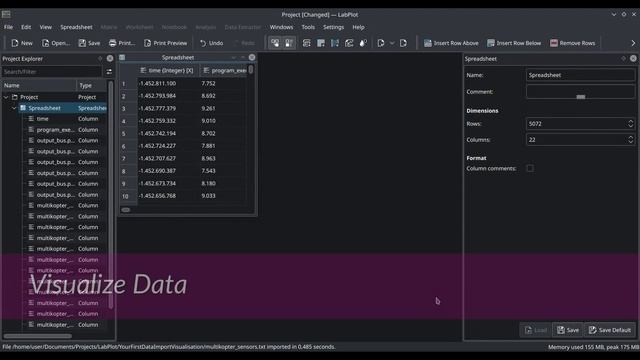
Task: Select the time column in the tree
Action: [x=42, y=119]
